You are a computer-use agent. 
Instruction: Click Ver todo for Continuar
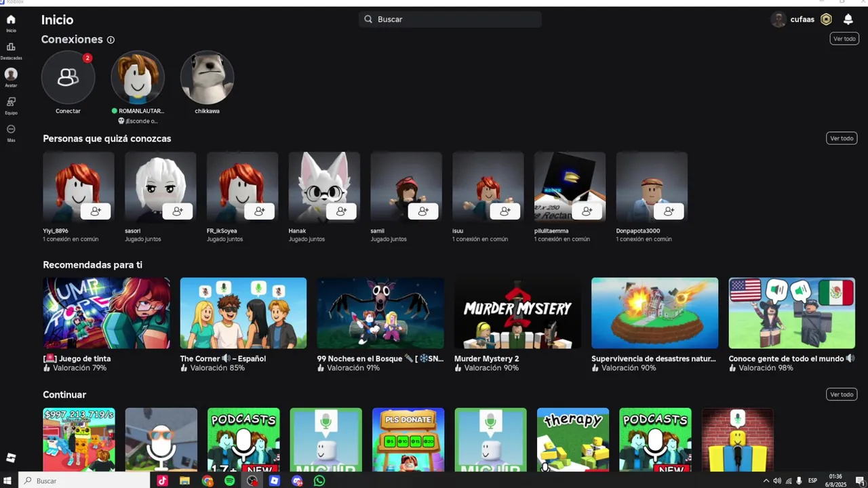842,394
